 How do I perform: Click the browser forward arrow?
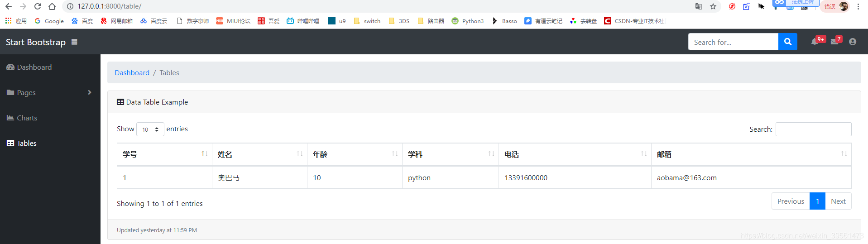[x=23, y=6]
